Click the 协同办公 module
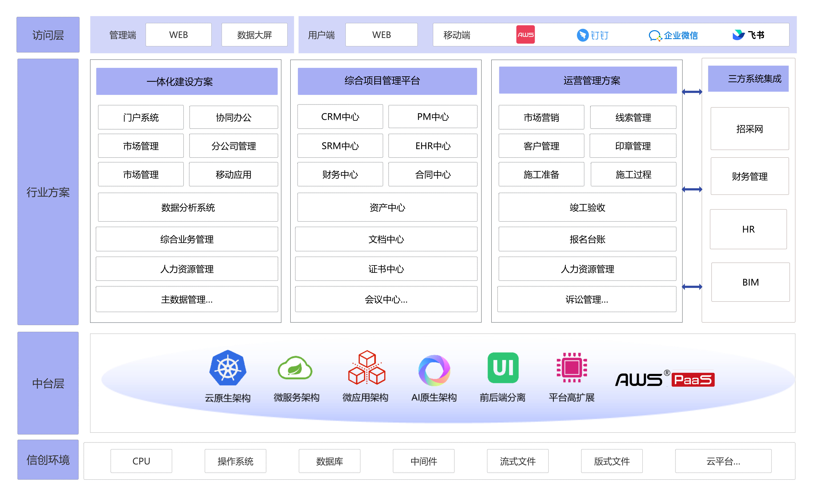The width and height of the screenshot is (816, 504). (x=233, y=117)
